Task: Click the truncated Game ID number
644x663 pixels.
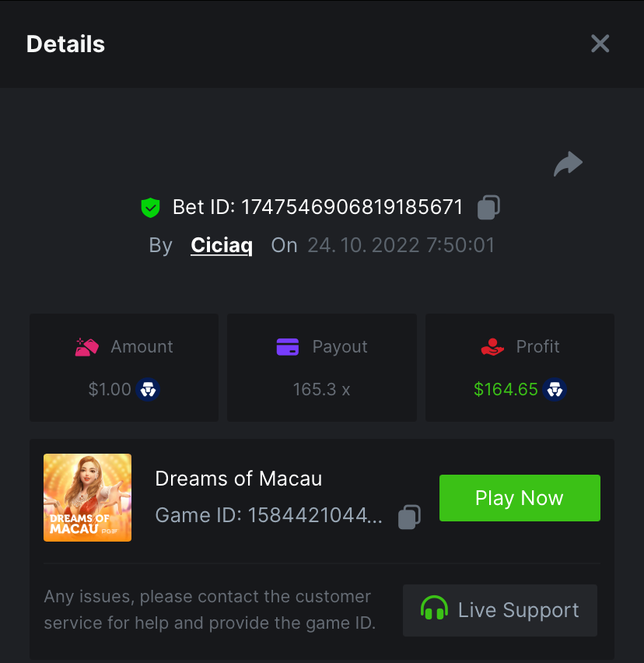Action: pyautogui.click(x=315, y=516)
